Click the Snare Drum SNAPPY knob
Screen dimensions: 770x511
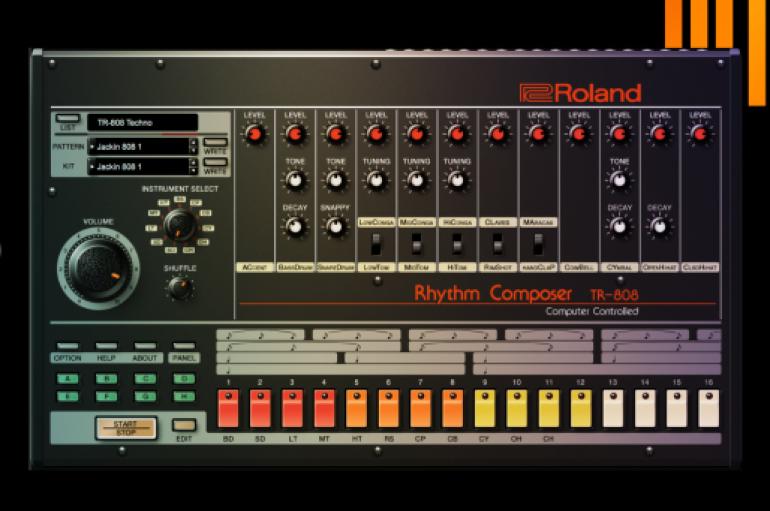point(335,227)
